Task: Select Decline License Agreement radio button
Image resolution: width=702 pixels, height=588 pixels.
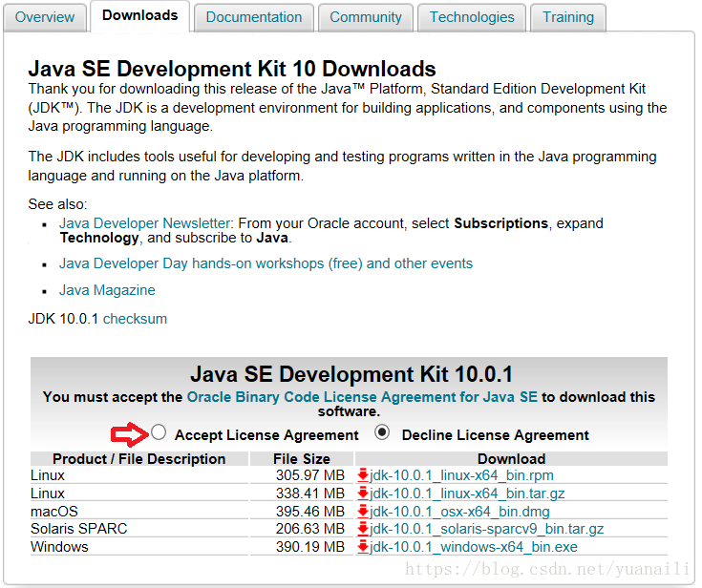Action: point(382,432)
